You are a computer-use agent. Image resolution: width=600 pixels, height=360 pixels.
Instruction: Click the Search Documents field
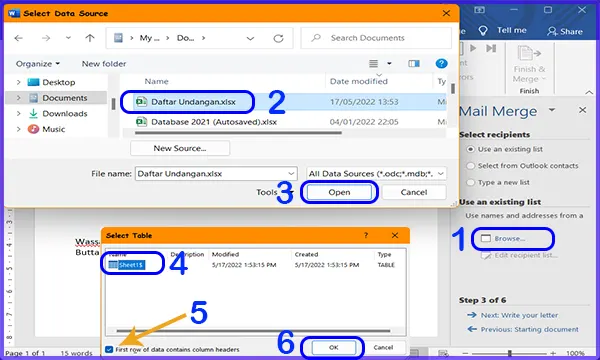point(376,38)
